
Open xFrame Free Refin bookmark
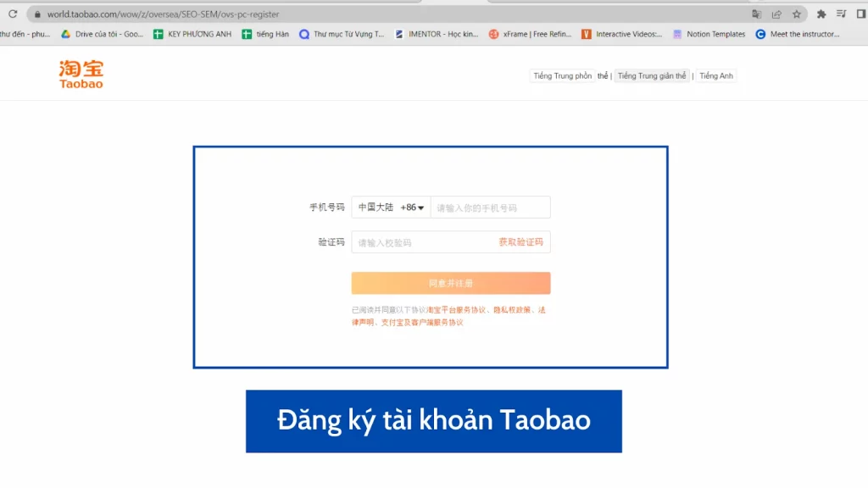531,34
